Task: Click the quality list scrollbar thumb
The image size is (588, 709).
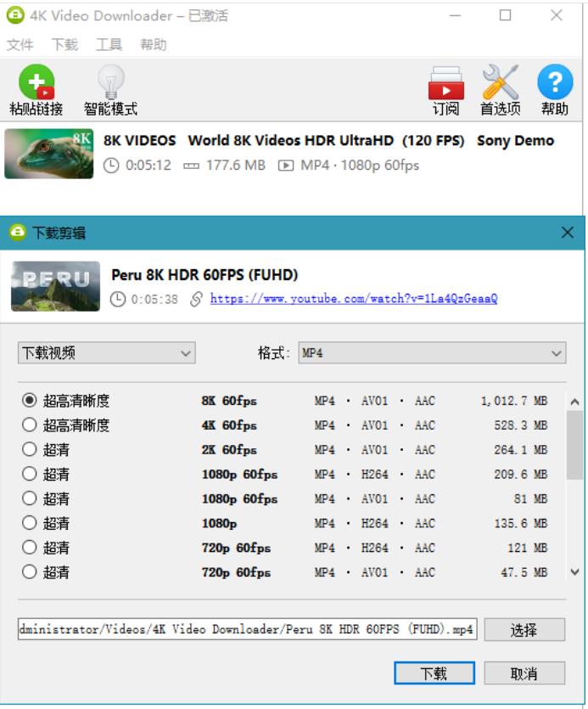Action: (x=574, y=444)
